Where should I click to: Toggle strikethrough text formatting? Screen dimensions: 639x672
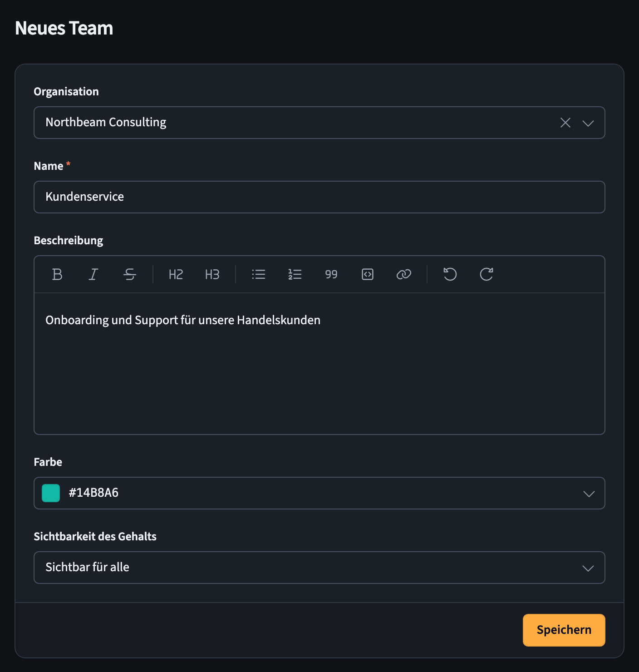coord(130,274)
